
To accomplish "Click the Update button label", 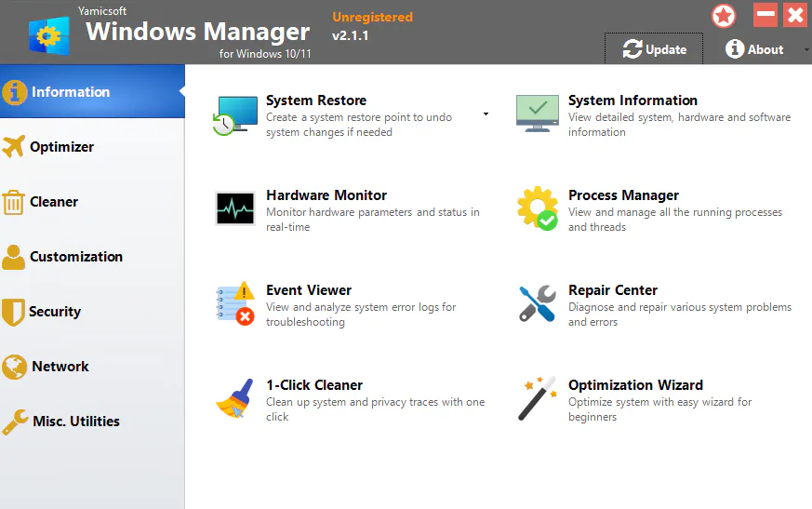I will tap(666, 49).
